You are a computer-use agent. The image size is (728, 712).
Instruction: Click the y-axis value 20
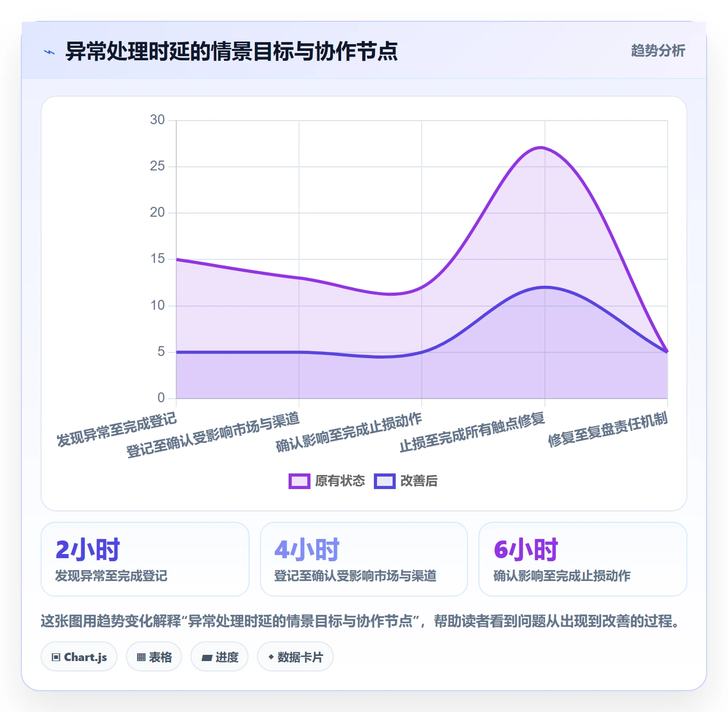(x=157, y=213)
